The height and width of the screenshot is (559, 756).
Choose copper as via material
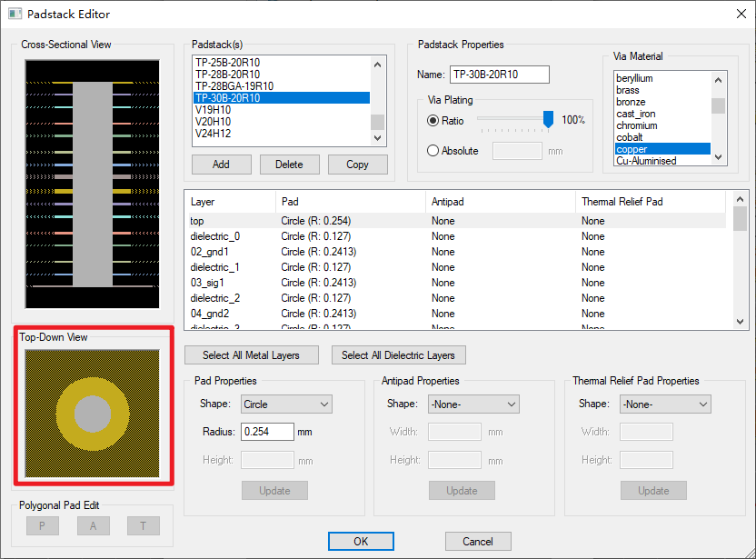click(x=663, y=149)
